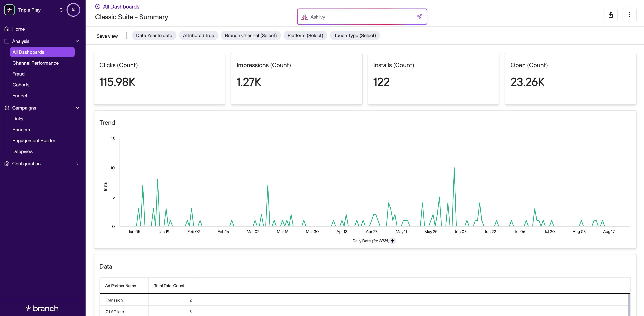Collapse the Campaigns sidebar section

click(77, 108)
